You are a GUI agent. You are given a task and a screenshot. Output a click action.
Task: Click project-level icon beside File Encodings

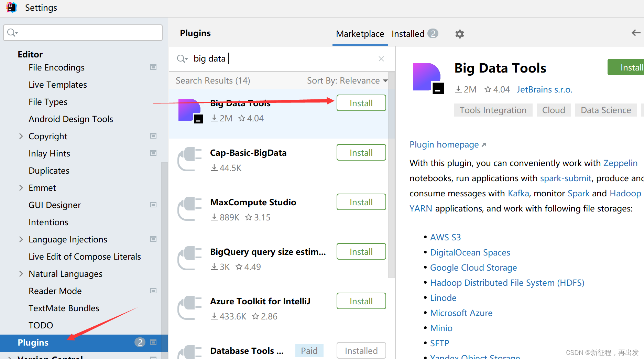[153, 67]
